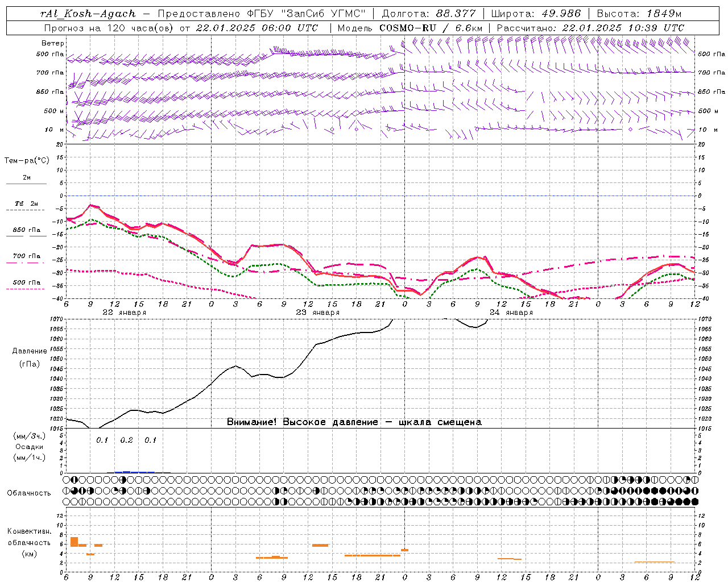The width and height of the screenshot is (728, 582).
Task: Click the 23 января date marker
Action: pos(317,313)
